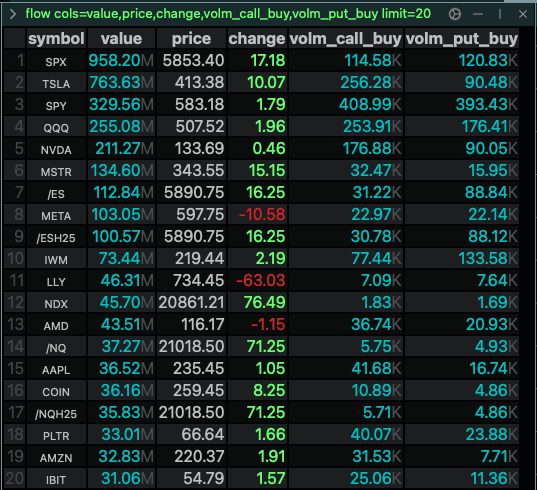Select the /NQH25 symbol cell
This screenshot has height=490, width=537.
(x=56, y=412)
